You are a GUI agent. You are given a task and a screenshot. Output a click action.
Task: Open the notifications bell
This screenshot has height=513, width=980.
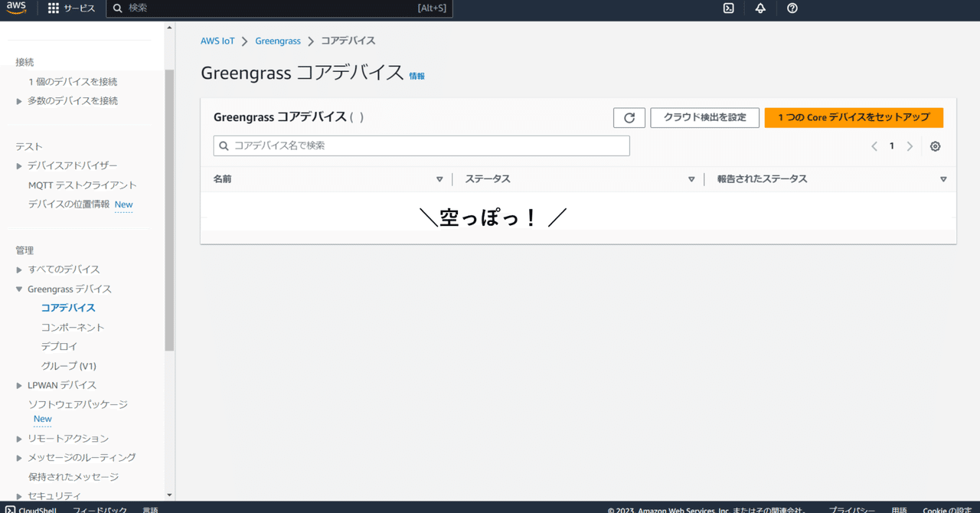click(x=760, y=8)
